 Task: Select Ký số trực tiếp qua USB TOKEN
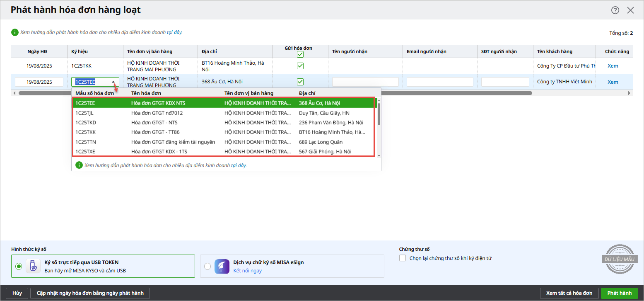[x=19, y=266]
